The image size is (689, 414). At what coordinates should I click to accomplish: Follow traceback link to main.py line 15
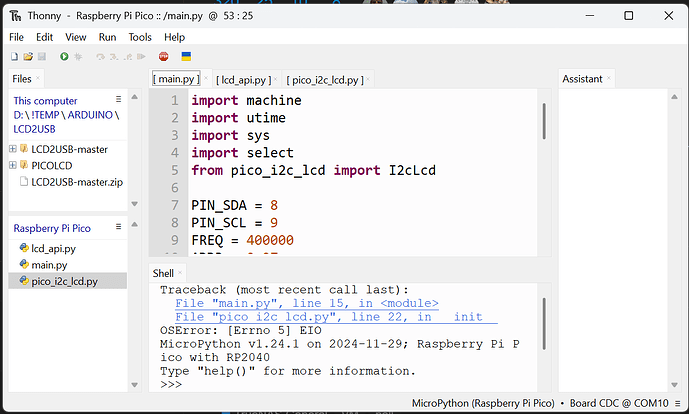[x=307, y=303]
